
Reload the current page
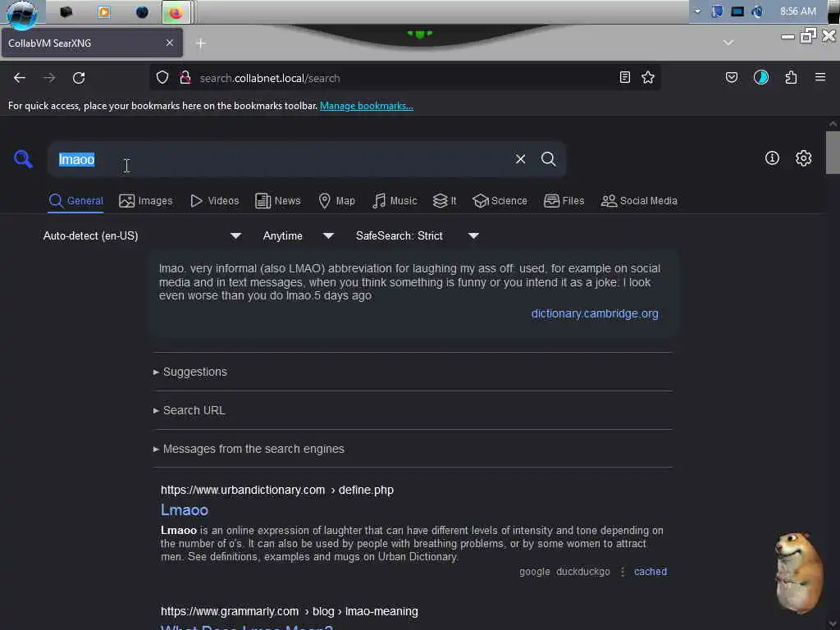79,78
